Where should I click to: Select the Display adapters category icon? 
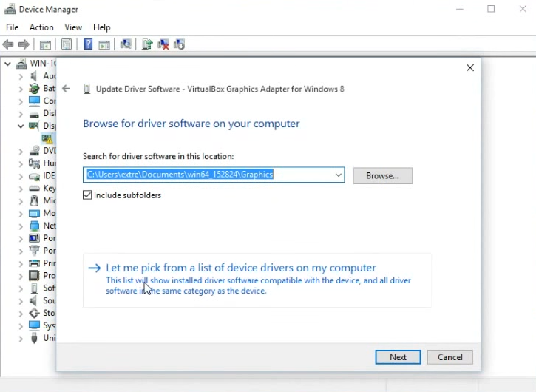[34, 126]
